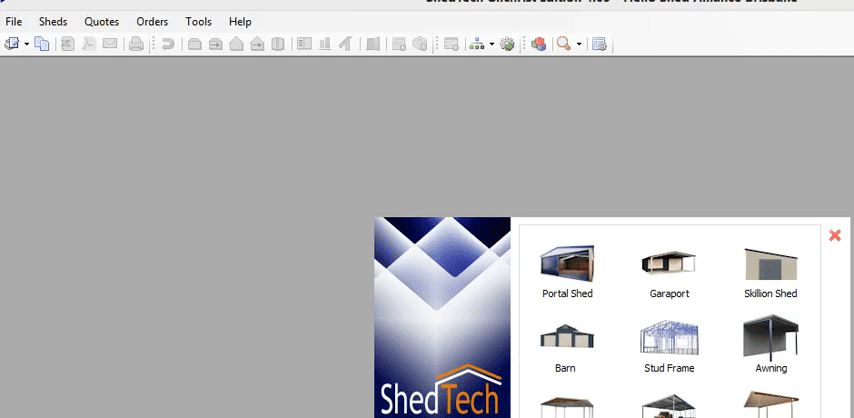This screenshot has height=418, width=854.
Task: Open dropdown arrow next to first toolbar icon
Action: (x=27, y=44)
